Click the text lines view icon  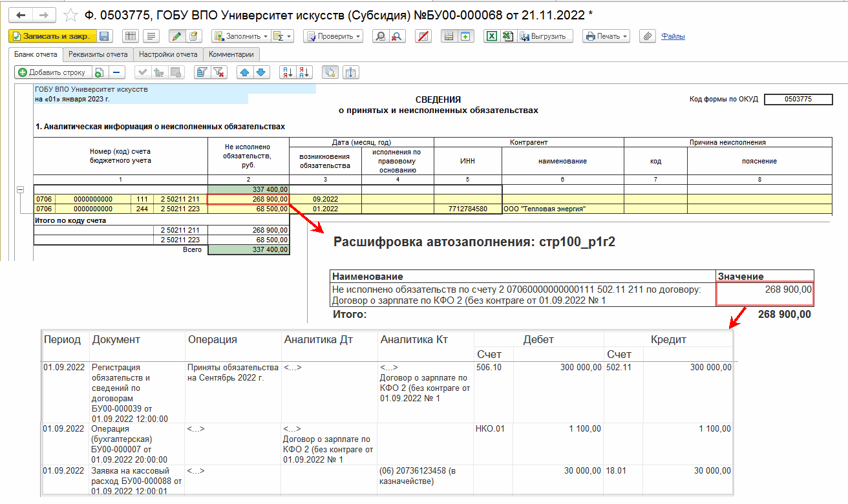pos(151,36)
